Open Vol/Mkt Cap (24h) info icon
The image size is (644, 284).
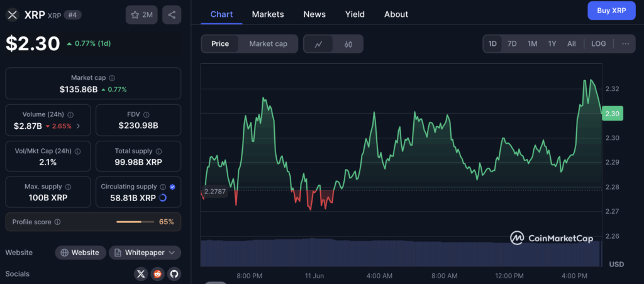[x=77, y=151]
